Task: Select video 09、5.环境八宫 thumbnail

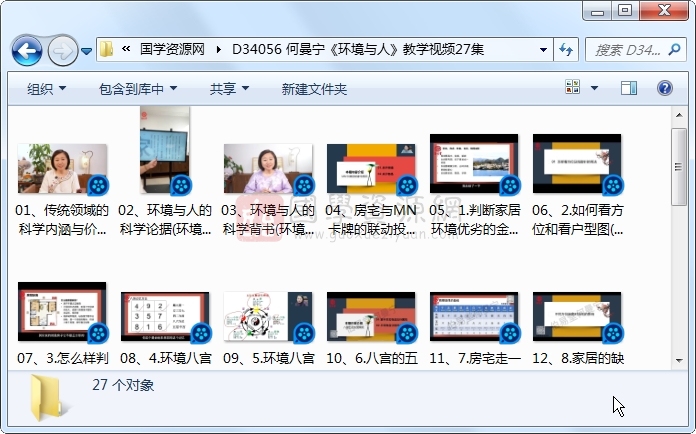Action: click(x=268, y=316)
